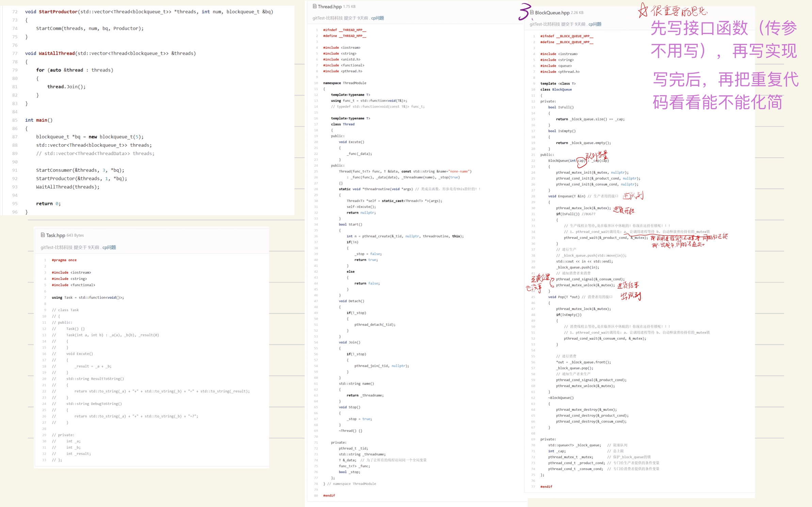Screen dimensions: 812x507
Task: Click the BlockQueue.hpp file name title
Action: (x=552, y=13)
